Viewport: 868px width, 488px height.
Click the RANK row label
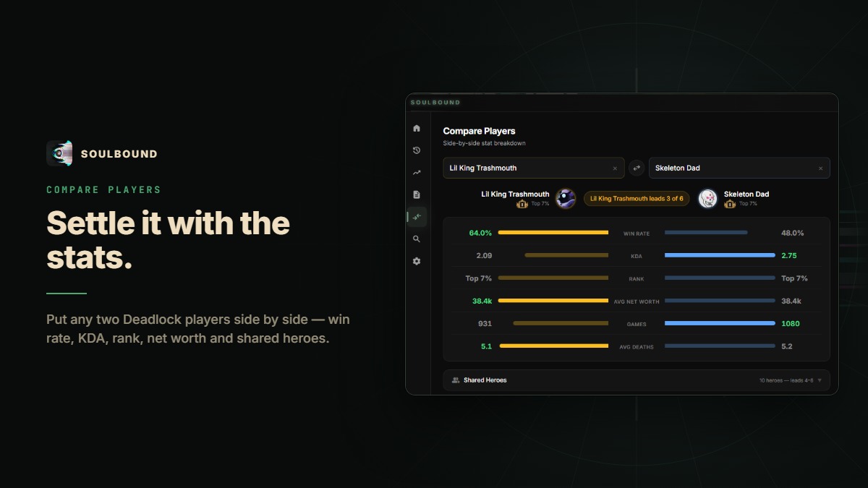[637, 279]
